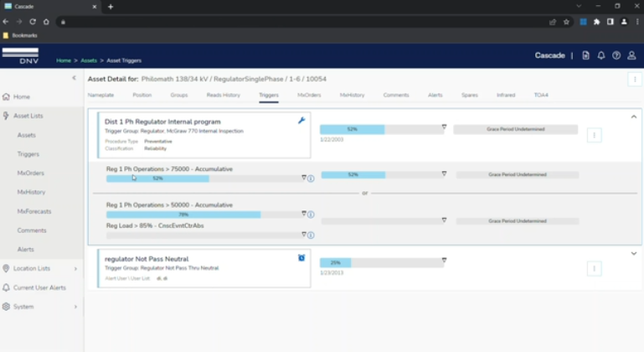Screen dimensions: 644x352
Task: Click the document icon beside Cascade
Action: tap(585, 55)
